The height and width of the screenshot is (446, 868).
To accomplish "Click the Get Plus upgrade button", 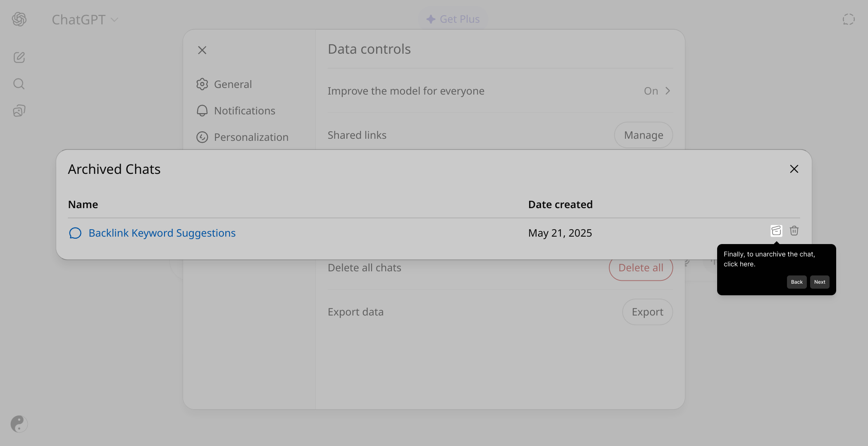I will coord(453,19).
